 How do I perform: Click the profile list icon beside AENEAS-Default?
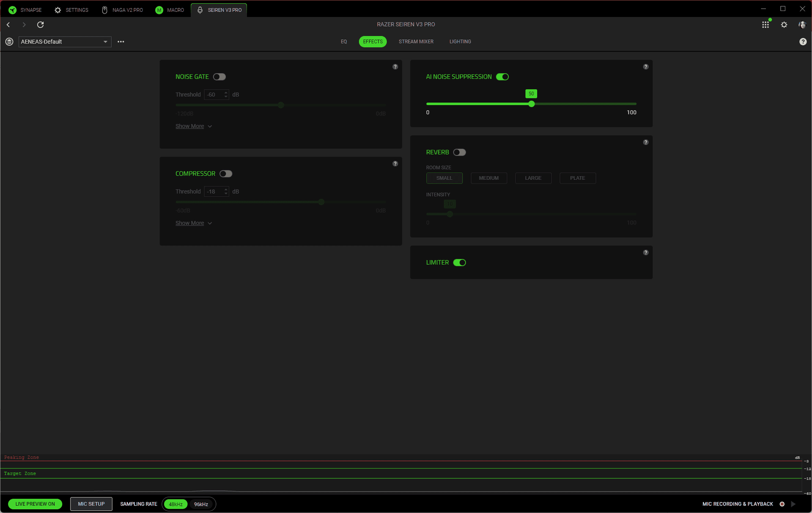tap(9, 41)
